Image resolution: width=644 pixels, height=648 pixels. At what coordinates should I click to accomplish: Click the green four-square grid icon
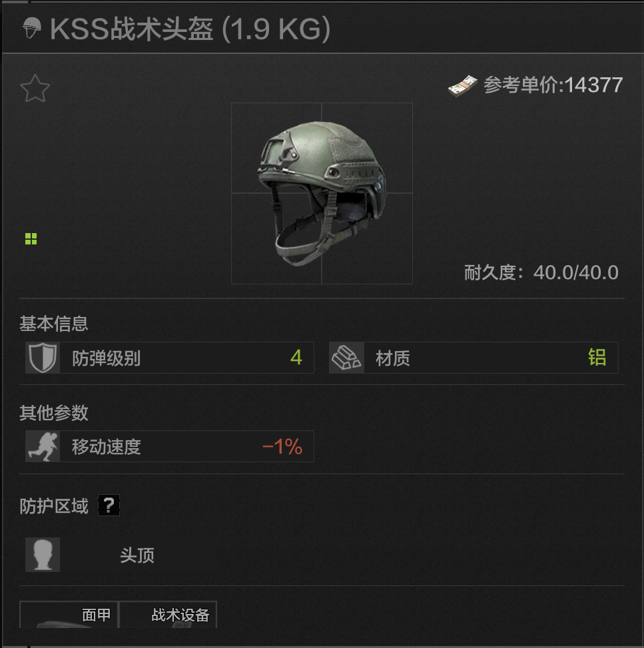pyautogui.click(x=31, y=238)
